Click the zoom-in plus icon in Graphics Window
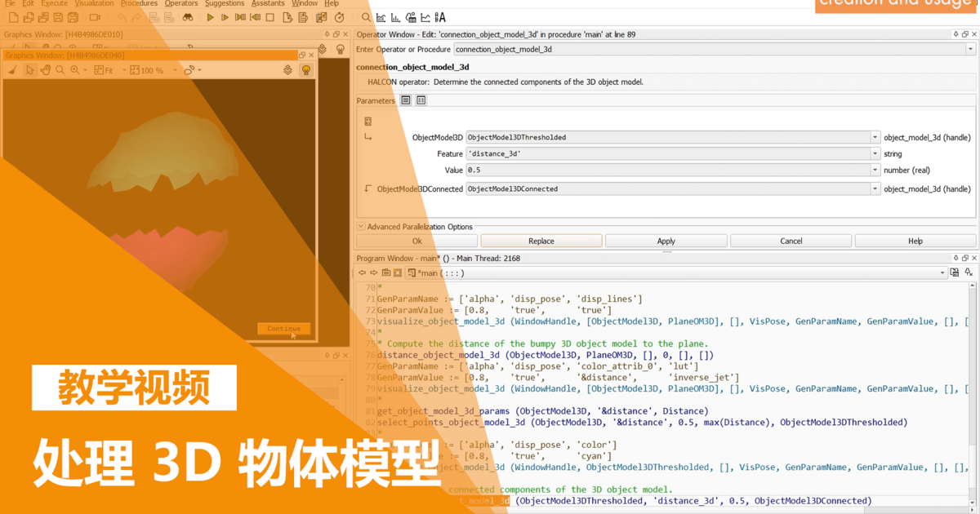Viewport: 980px width, 514px height. (x=74, y=70)
